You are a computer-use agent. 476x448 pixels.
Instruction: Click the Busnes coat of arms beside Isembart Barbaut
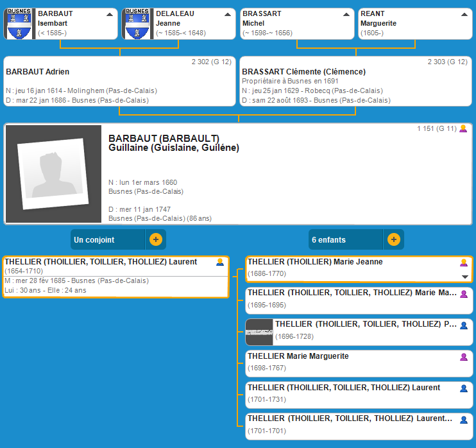pyautogui.click(x=20, y=24)
